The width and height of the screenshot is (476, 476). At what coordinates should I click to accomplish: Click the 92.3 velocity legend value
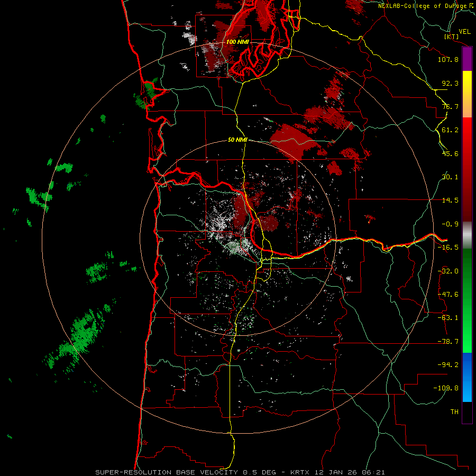(450, 83)
